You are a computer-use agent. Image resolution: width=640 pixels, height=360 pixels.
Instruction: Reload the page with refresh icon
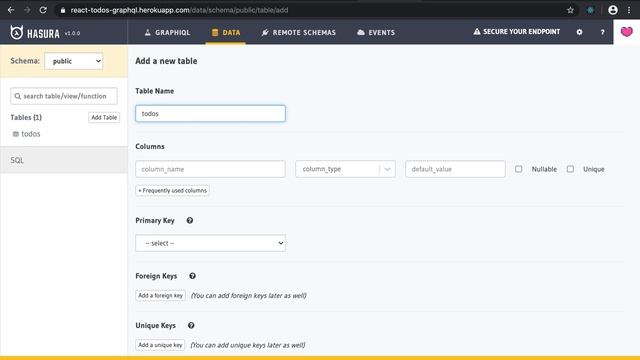[43, 10]
